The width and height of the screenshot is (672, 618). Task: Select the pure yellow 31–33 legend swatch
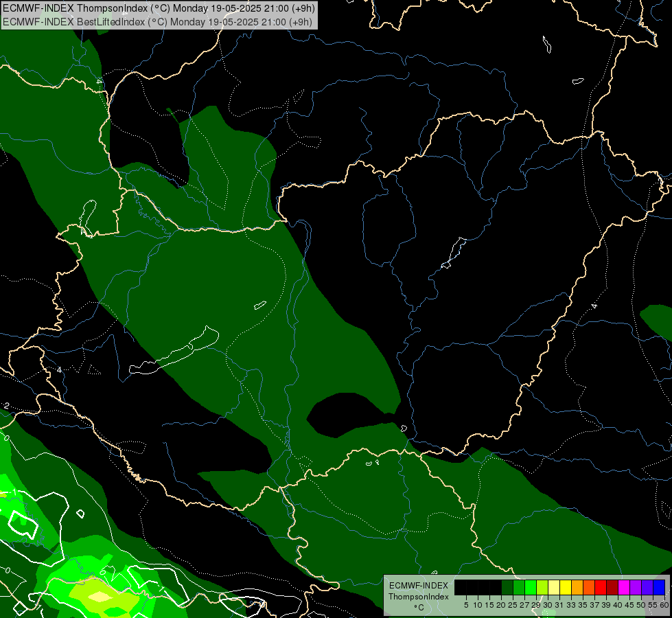tap(566, 587)
